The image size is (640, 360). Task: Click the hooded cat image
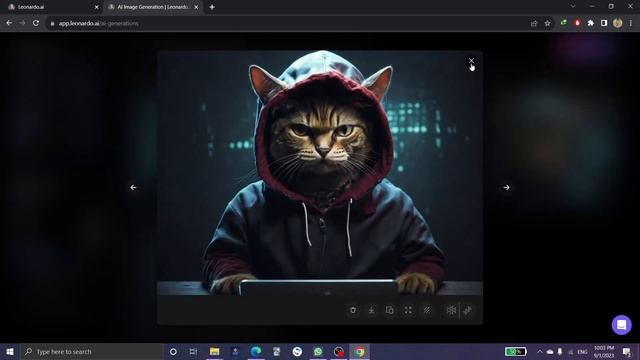click(320, 173)
